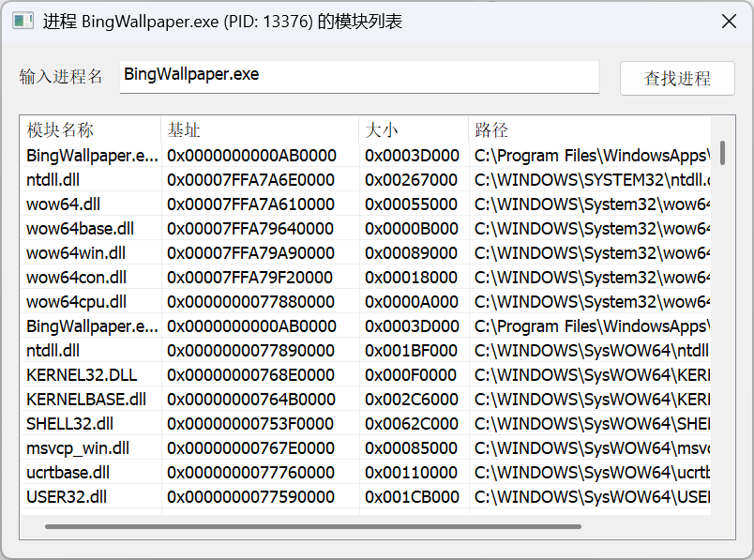Screen dimensions: 754x560
Task: Select the msvcp_win.dll module name
Action: 78,448
